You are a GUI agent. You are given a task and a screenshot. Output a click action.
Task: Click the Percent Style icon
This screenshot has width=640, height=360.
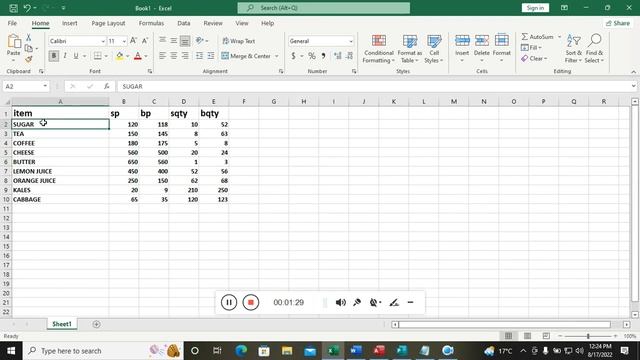(x=312, y=56)
